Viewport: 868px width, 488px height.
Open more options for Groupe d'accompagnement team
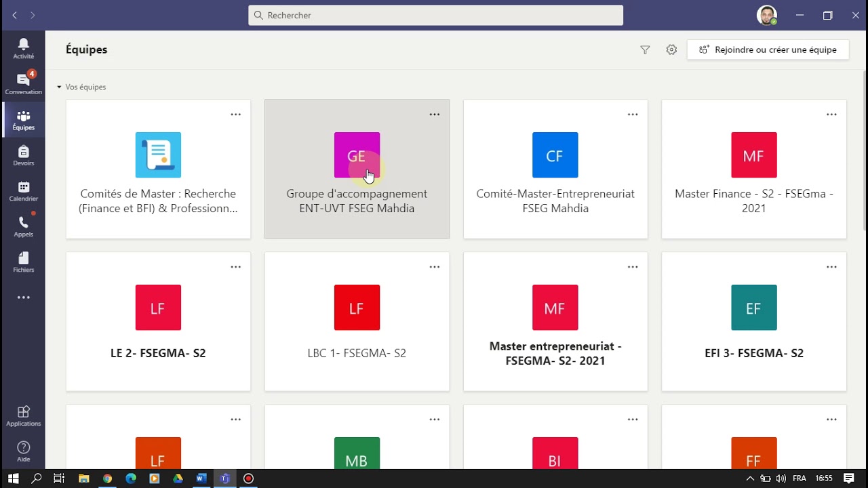[435, 115]
